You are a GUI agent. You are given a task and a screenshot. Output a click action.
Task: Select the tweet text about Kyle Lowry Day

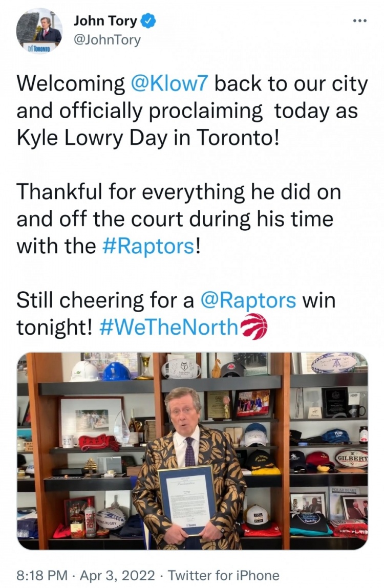(192, 111)
